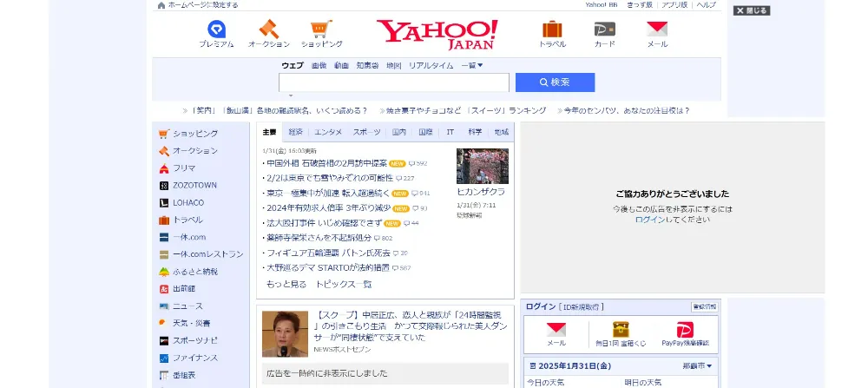Select the 主要 news tab
868x388 pixels.
pyautogui.click(x=269, y=132)
